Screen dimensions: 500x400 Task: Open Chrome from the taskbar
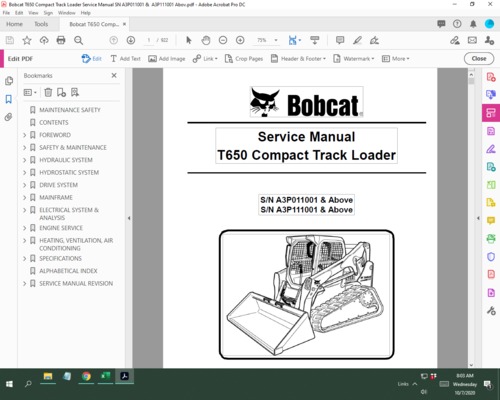(86, 376)
